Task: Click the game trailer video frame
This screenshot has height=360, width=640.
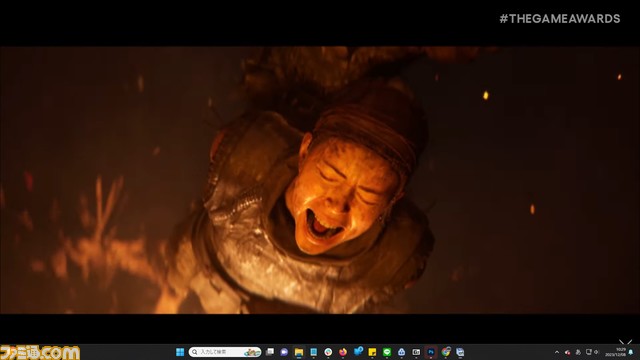Action: click(320, 180)
